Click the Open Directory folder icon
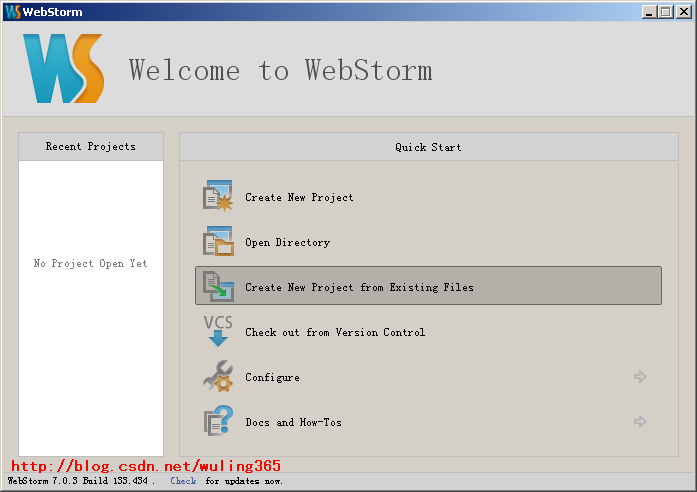 (218, 241)
